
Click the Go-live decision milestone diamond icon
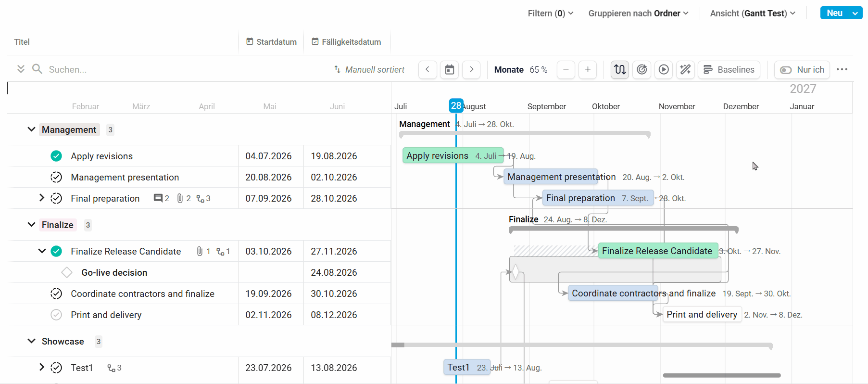click(67, 272)
